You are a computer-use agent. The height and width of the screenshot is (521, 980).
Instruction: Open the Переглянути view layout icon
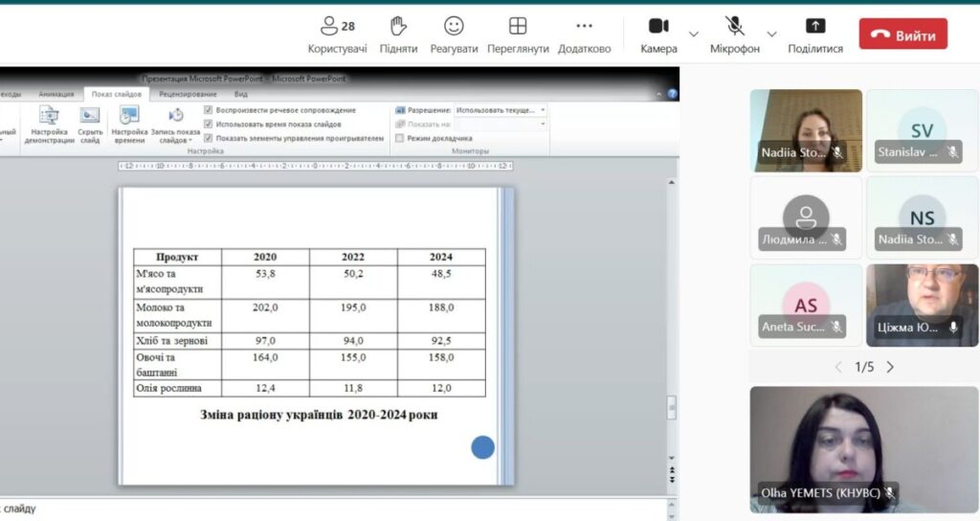point(518,27)
